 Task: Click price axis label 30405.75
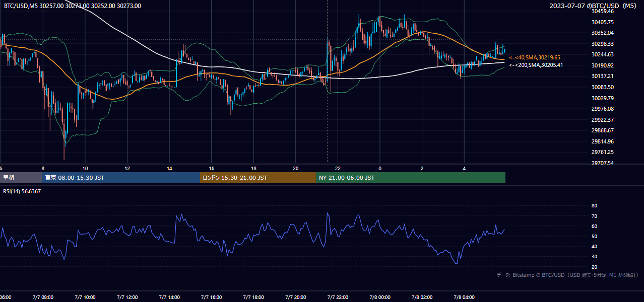602,22
